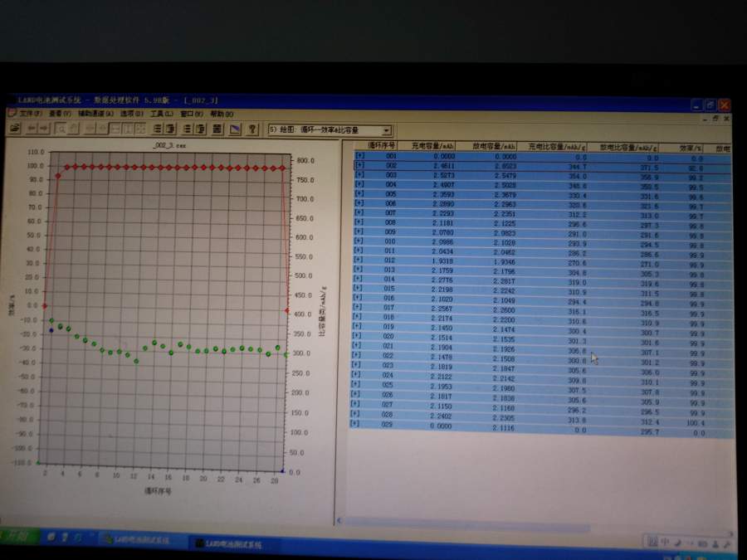
Task: Click the chart title _002_3.cex
Action: (169, 145)
